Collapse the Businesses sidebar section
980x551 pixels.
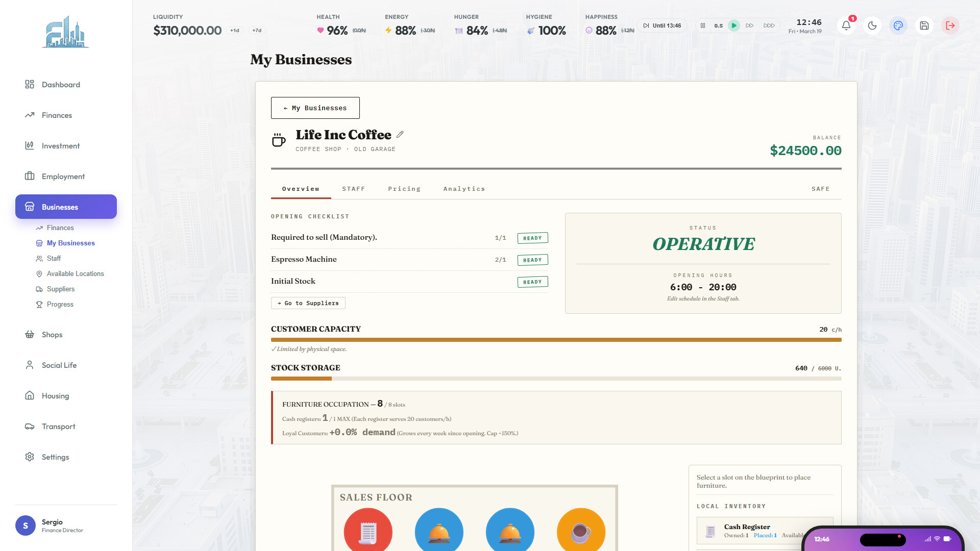[x=66, y=207]
